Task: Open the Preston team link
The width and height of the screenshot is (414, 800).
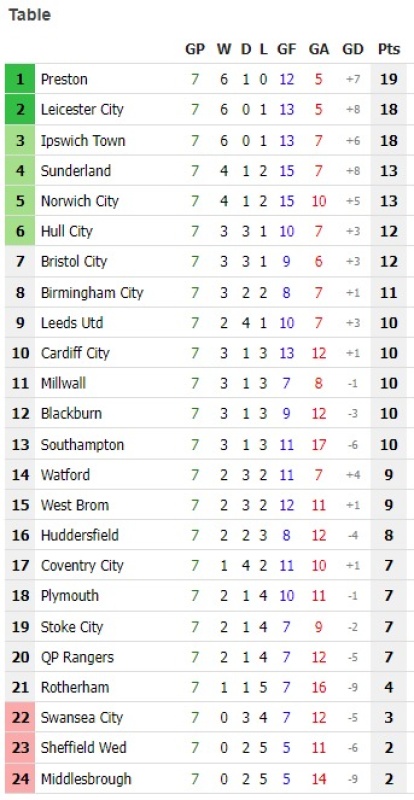Action: coord(64,79)
